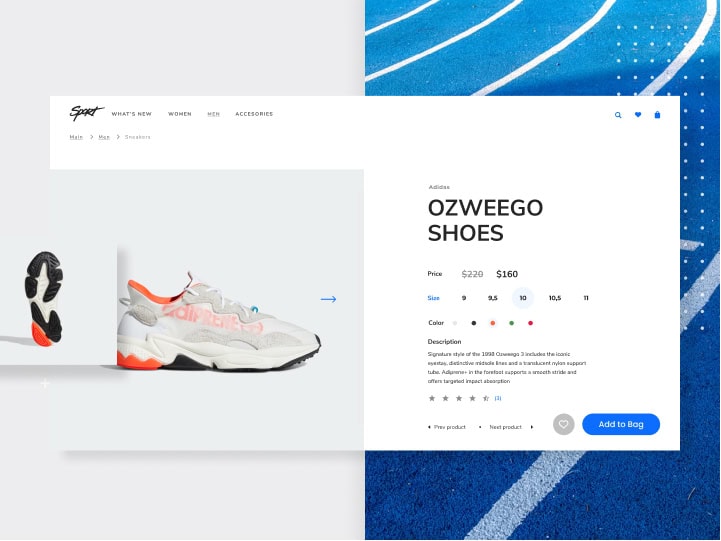Click the third rating star
721x541 pixels.
click(459, 398)
